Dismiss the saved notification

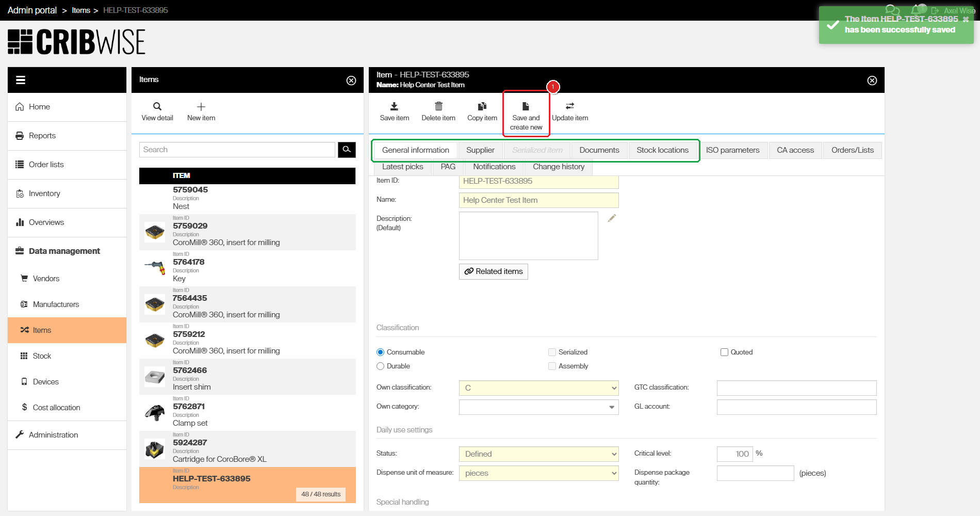(x=966, y=20)
